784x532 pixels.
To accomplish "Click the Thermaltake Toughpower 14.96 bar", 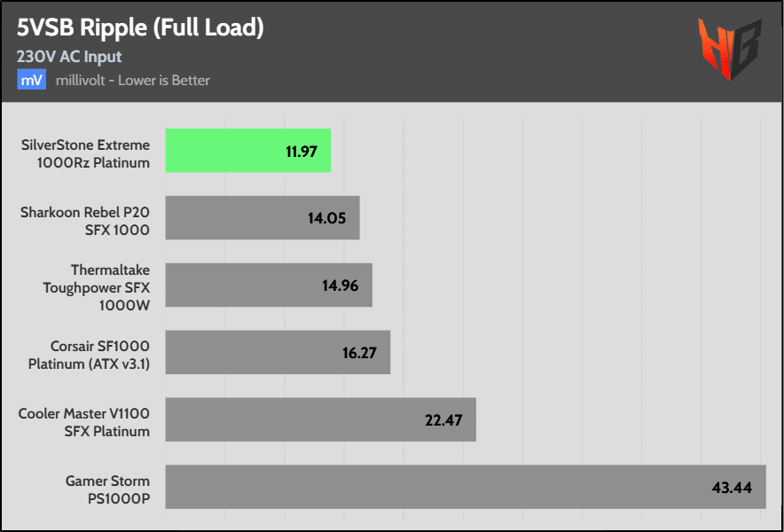I will coord(269,285).
